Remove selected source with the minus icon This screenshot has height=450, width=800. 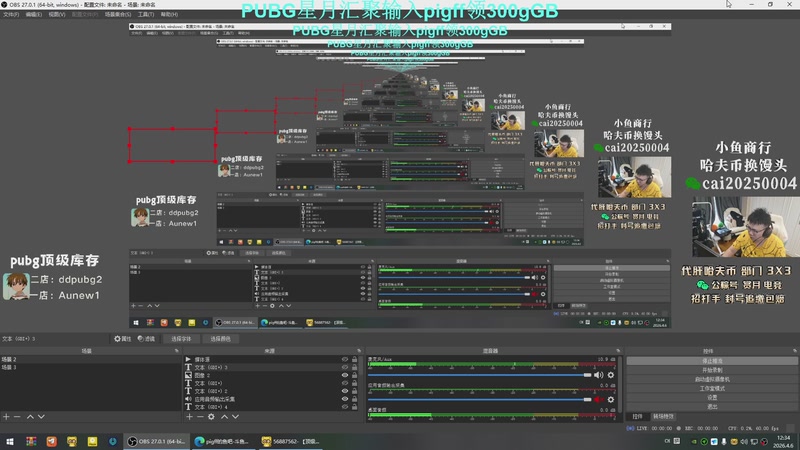pyautogui.click(x=200, y=417)
